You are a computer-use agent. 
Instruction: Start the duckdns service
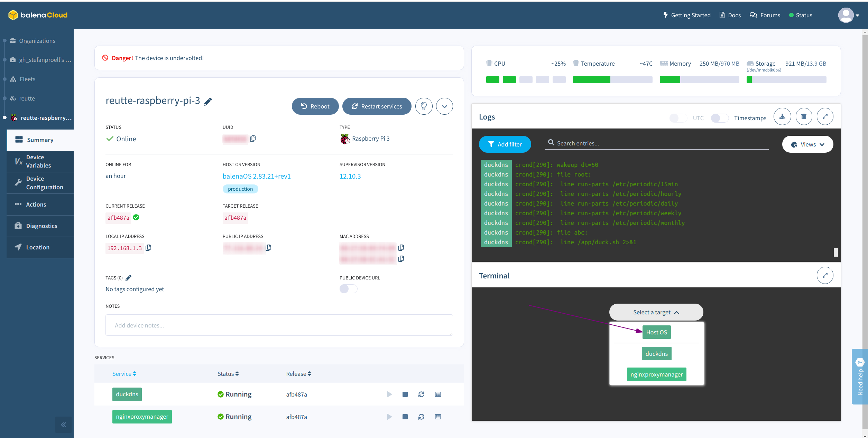point(389,394)
